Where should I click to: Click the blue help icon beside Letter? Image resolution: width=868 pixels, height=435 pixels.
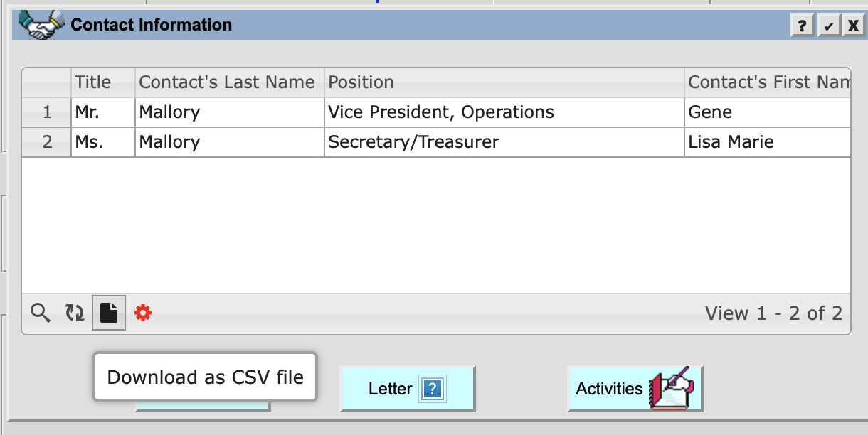pyautogui.click(x=434, y=389)
